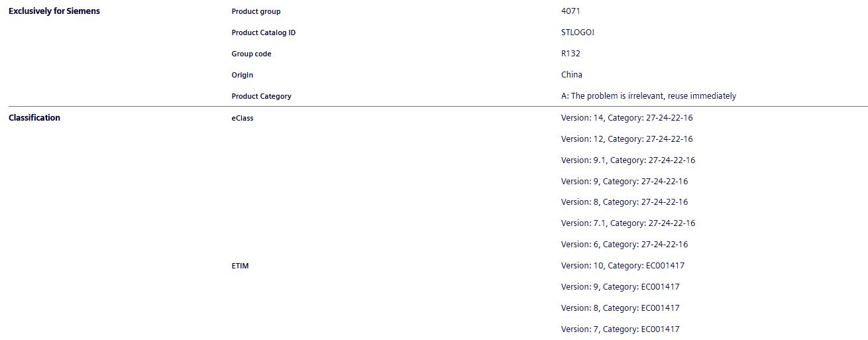
Task: Select the STLOGOI catalog ID value
Action: tap(577, 32)
